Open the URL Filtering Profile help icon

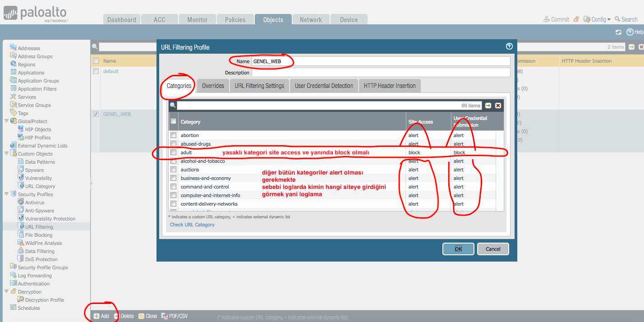tap(509, 46)
